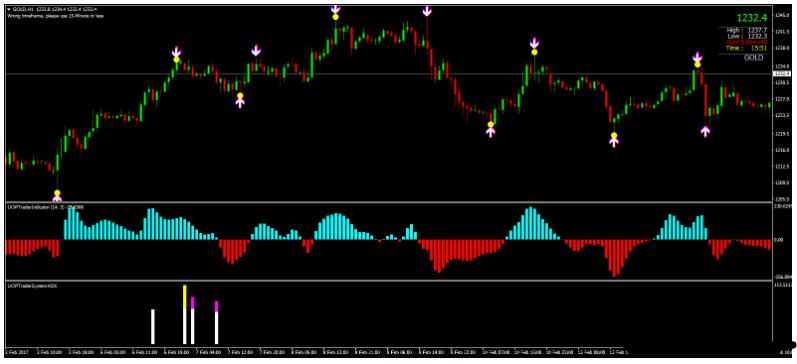
Task: Click the 'GOLD,H1' chart title text
Action: click(22, 9)
